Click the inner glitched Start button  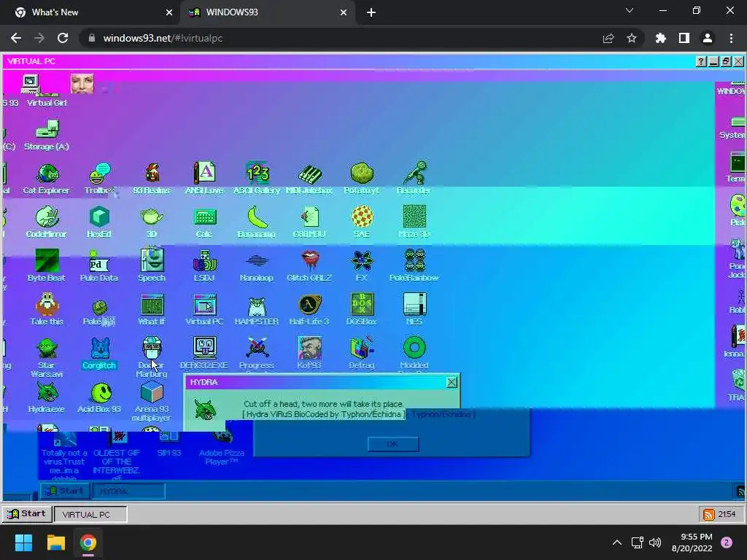point(65,491)
